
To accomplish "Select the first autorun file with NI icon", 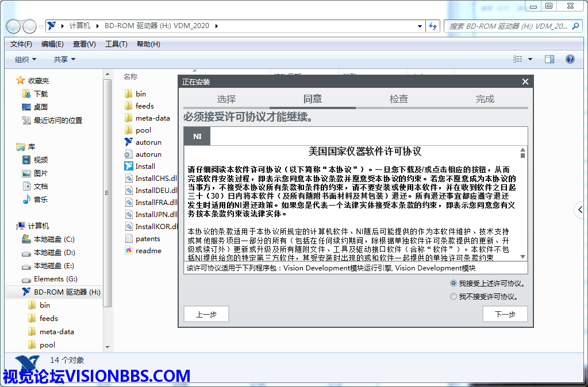I will coord(129,142).
